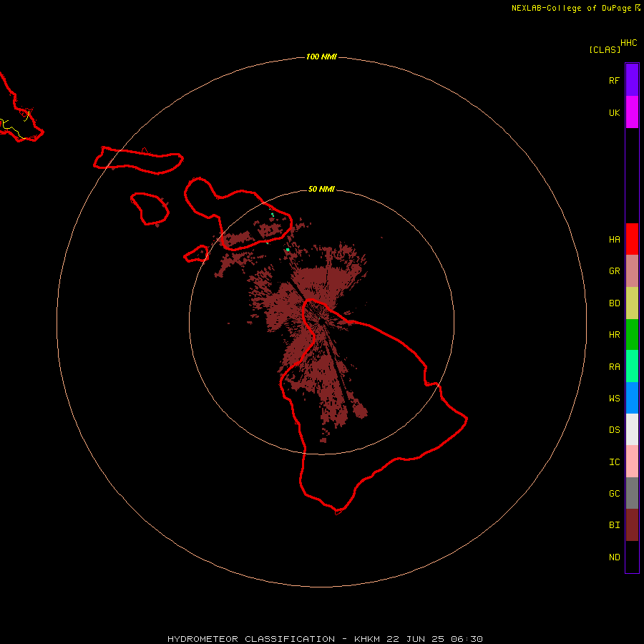The image size is (644, 644).
Task: Click the HHC product label
Action: 629,43
